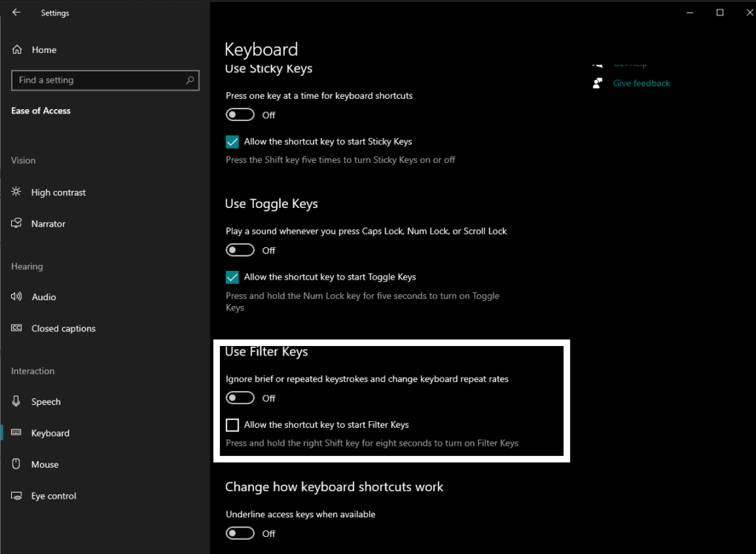This screenshot has height=554, width=756.
Task: Click the Give feedback person icon
Action: (598, 83)
